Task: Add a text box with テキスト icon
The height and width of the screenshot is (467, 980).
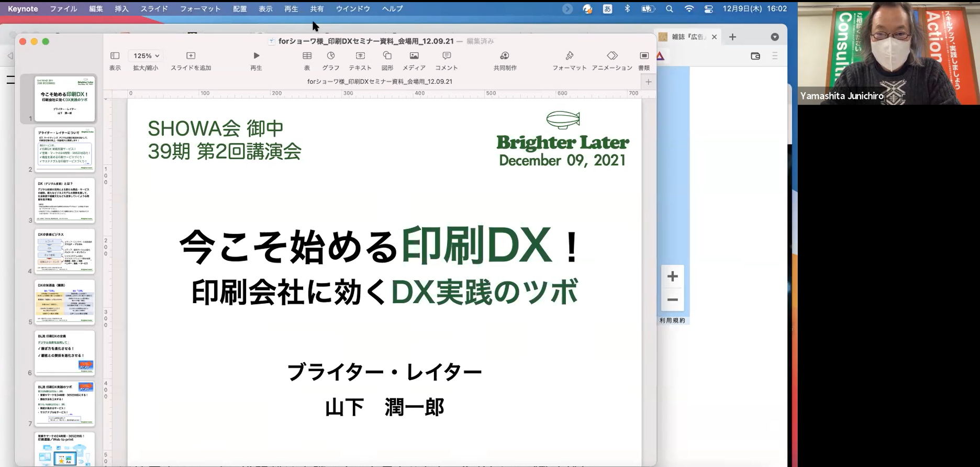Action: click(x=360, y=60)
